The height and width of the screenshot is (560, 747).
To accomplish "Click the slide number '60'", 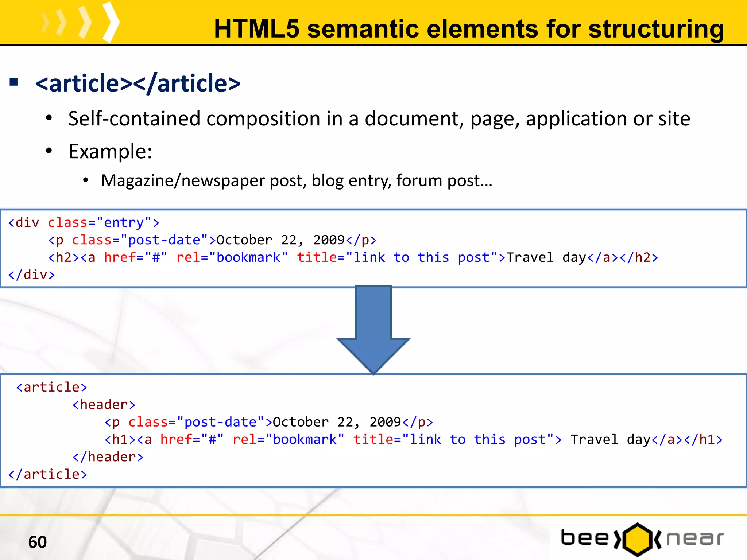I will click(38, 542).
